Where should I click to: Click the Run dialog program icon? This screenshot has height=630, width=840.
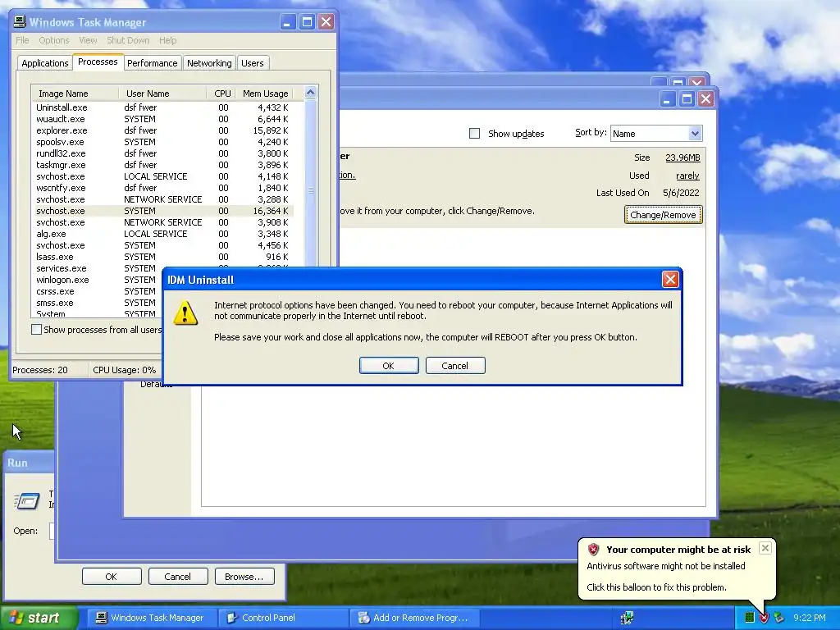[27, 501]
